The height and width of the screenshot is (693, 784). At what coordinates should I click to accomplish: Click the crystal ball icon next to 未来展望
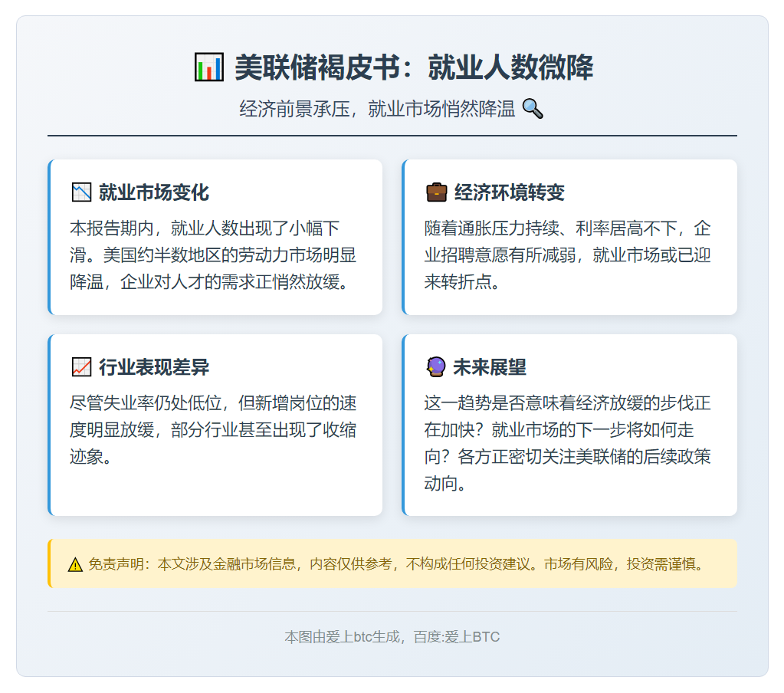tap(437, 366)
